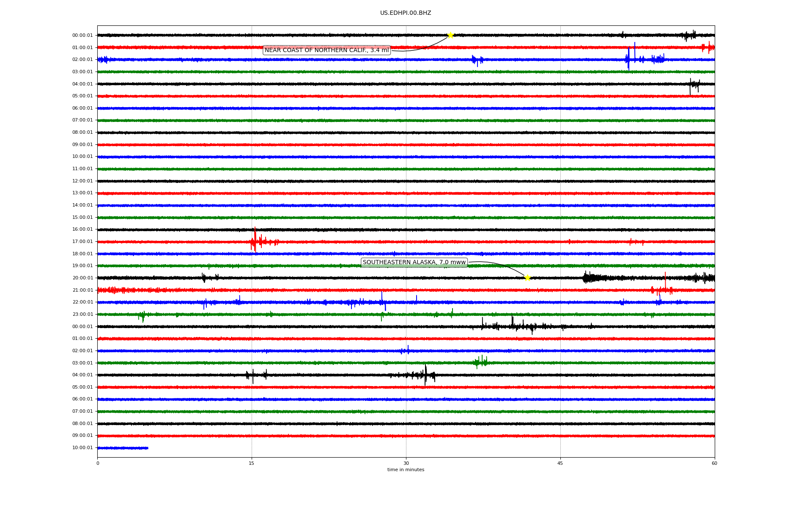The height and width of the screenshot is (508, 812).
Task: Click the 20:00:01 row time label
Action: [x=82, y=278]
